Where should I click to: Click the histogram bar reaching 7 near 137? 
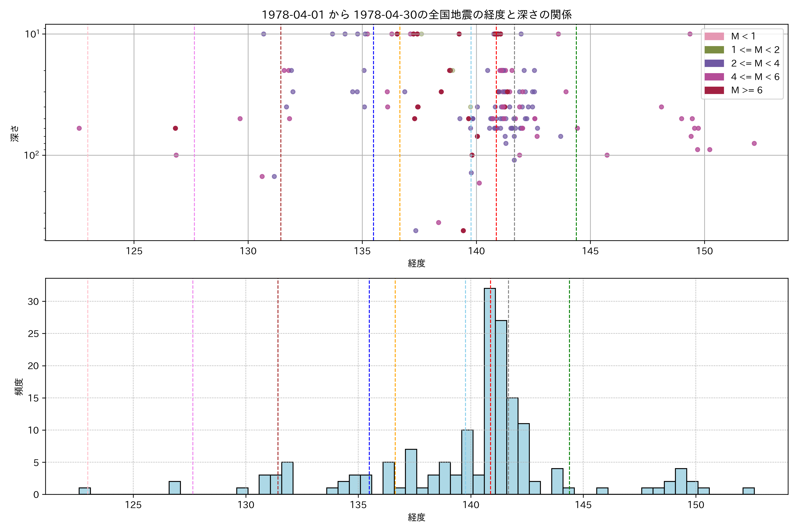(x=411, y=472)
